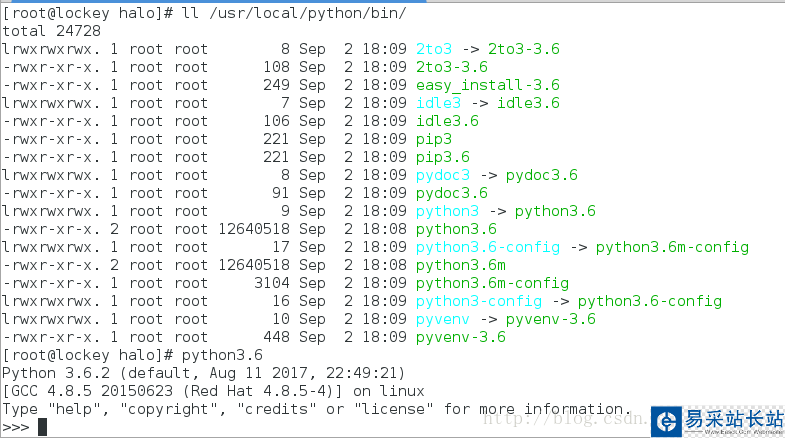Click the cyan python3-config symlink name

click(479, 301)
